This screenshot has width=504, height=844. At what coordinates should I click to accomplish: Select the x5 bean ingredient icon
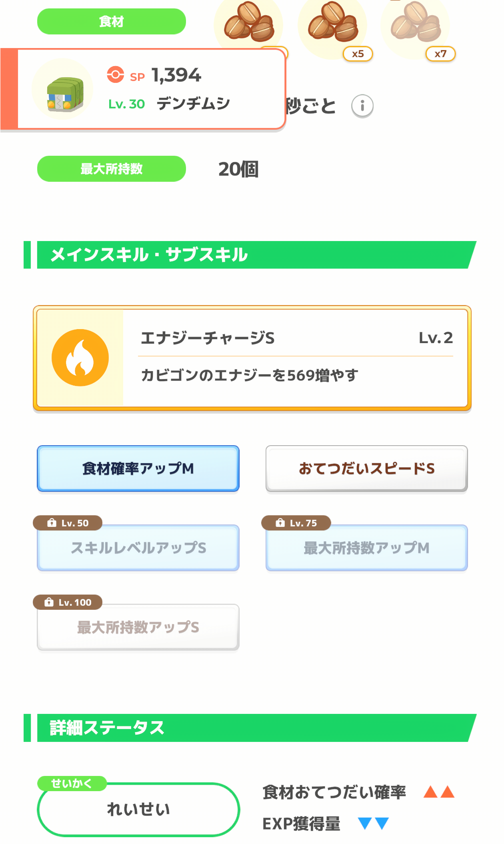(332, 25)
